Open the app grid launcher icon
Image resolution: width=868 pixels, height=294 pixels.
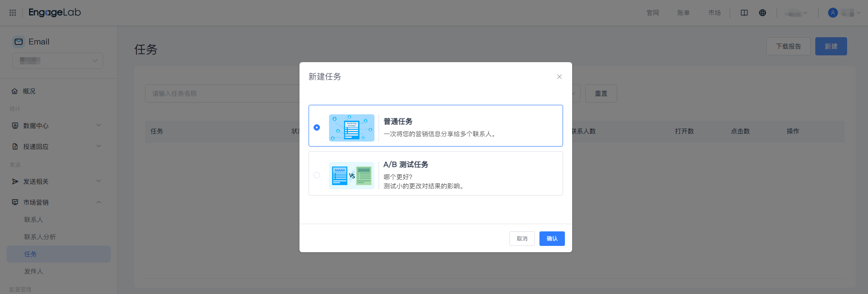(x=13, y=13)
